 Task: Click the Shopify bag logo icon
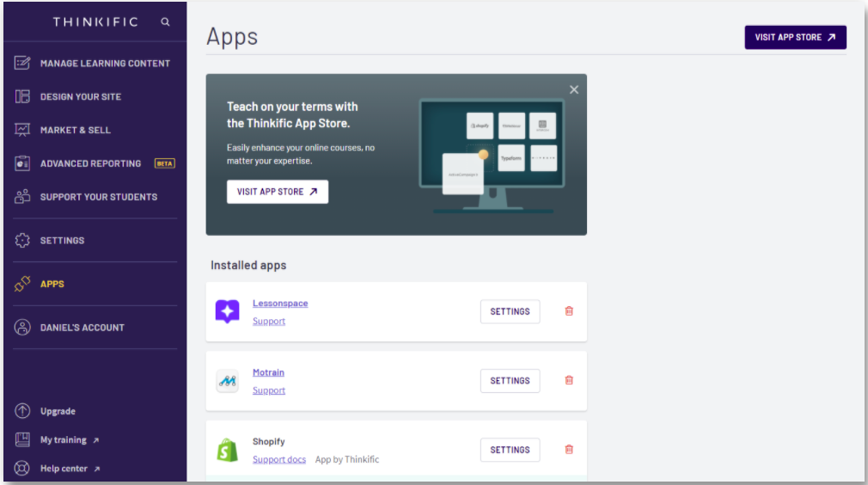tap(227, 450)
